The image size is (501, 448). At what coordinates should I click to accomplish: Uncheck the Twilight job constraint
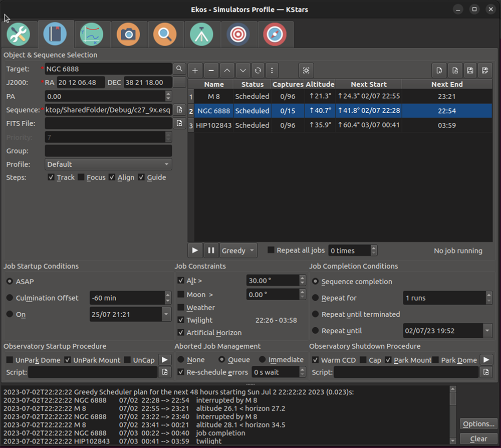[181, 320]
